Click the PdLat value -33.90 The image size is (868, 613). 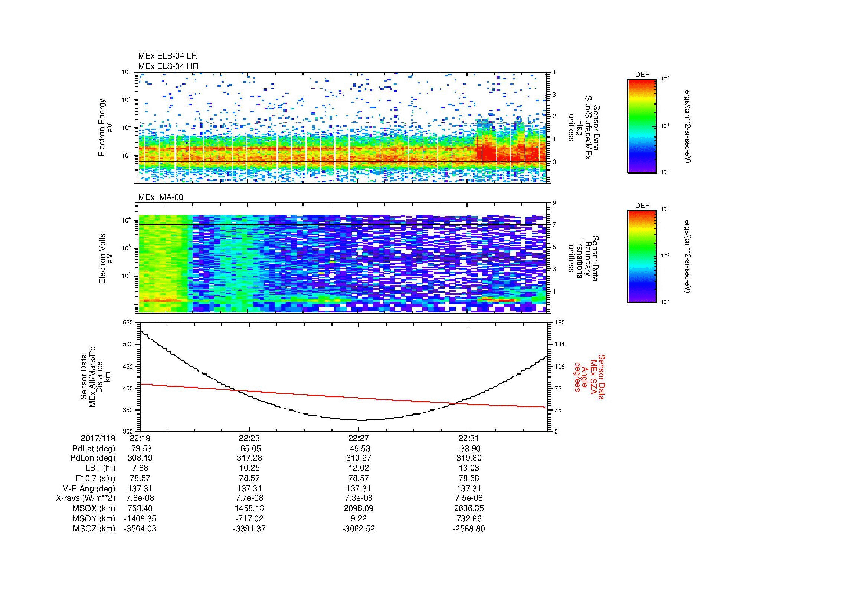click(469, 449)
